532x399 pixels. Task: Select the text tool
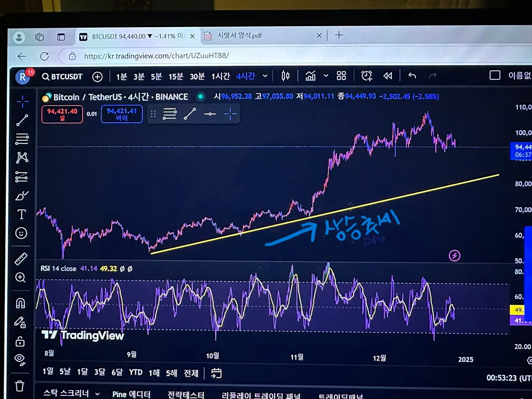(x=21, y=214)
